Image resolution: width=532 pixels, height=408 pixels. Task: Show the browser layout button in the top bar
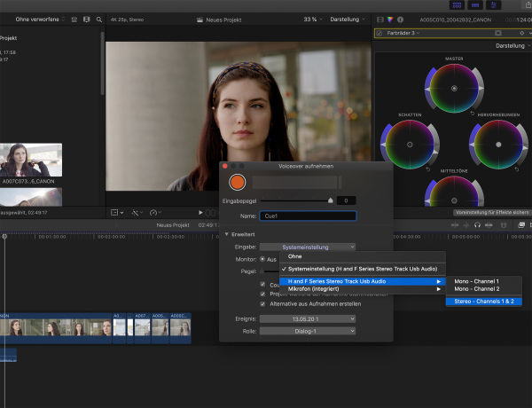pyautogui.click(x=457, y=5)
